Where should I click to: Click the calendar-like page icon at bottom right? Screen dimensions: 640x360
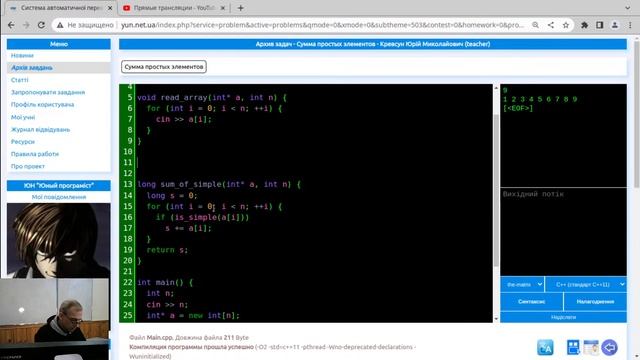(x=591, y=347)
